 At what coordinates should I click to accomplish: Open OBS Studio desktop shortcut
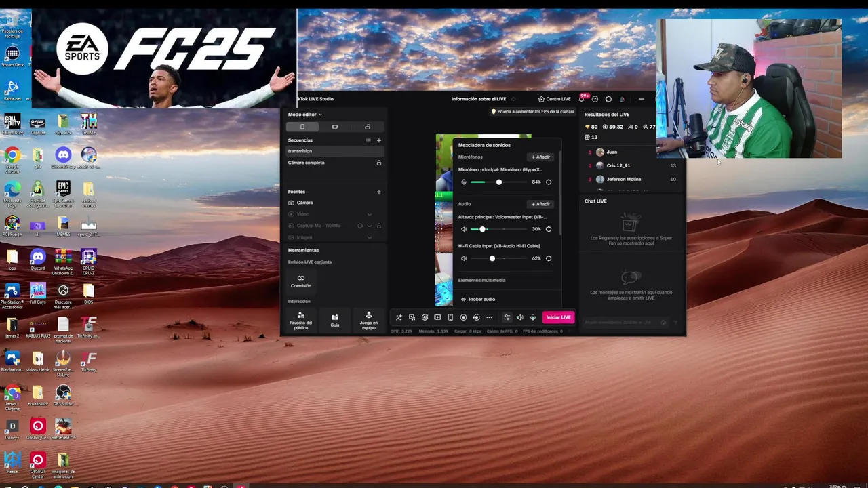click(x=63, y=395)
